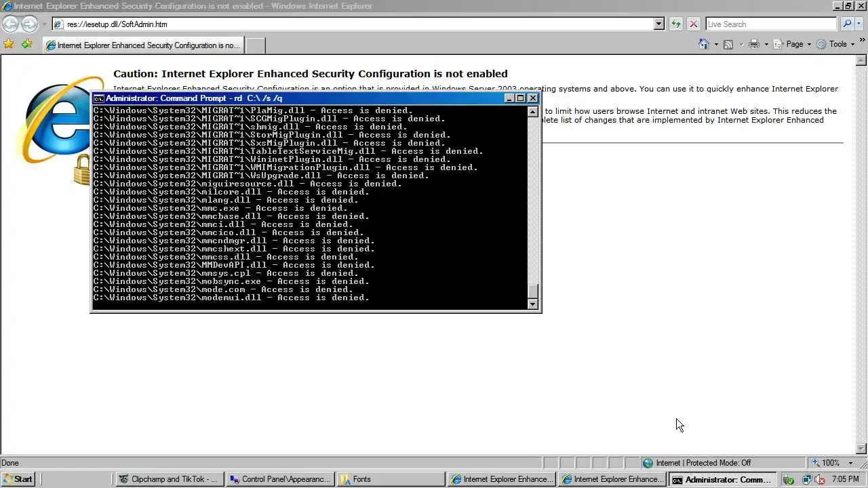Click the RSS Feeds icon
This screenshot has width=868, height=488.
click(728, 44)
